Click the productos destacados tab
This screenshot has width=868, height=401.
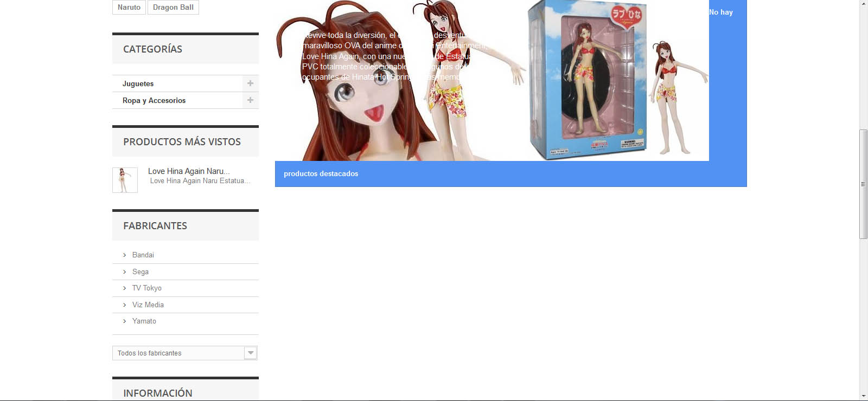click(321, 174)
